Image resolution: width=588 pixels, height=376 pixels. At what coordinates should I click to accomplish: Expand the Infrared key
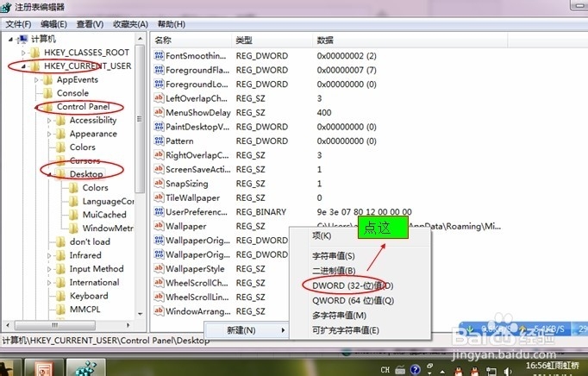tap(49, 255)
